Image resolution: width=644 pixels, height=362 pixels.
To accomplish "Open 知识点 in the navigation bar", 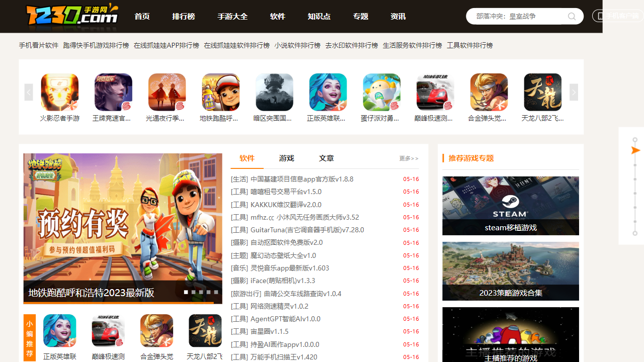I will pos(319,17).
